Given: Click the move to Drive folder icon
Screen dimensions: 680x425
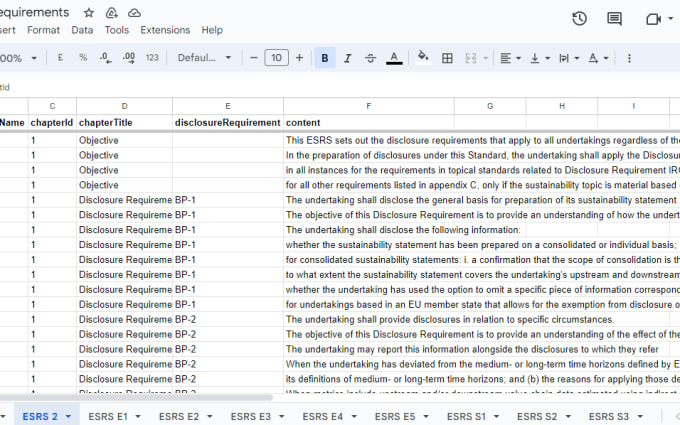Looking at the screenshot, I should (112, 13).
